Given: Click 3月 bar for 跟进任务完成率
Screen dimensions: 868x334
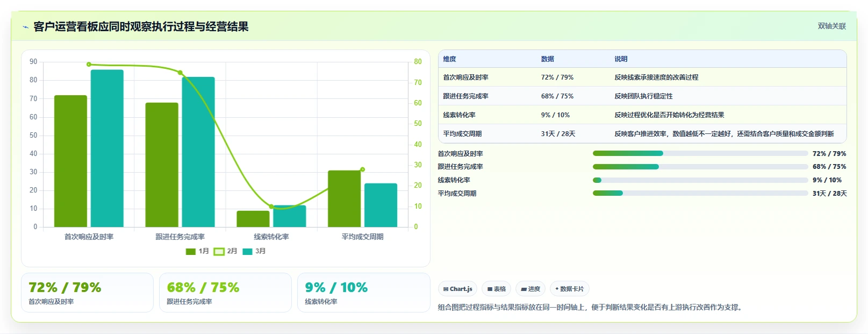Looking at the screenshot, I should (198, 152).
